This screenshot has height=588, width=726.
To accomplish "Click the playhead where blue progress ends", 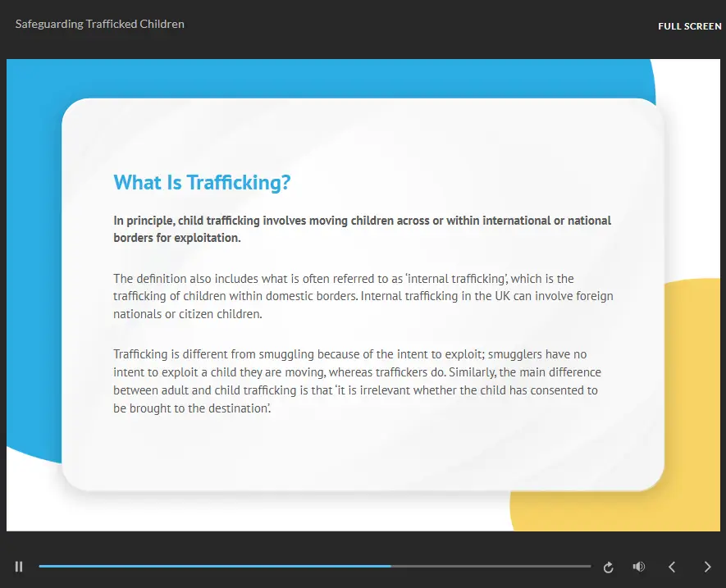I will click(391, 566).
